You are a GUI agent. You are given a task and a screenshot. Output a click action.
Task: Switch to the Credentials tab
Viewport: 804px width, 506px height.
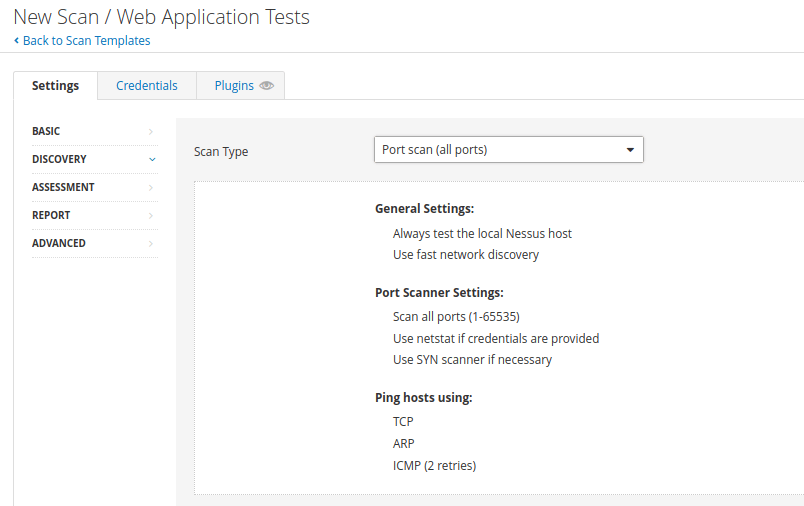point(147,86)
